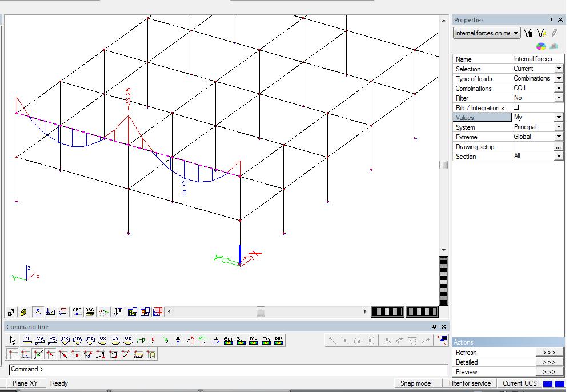Click the horizontal scrollbar thumb under viewport
The image size is (569, 392).
[x=261, y=312]
